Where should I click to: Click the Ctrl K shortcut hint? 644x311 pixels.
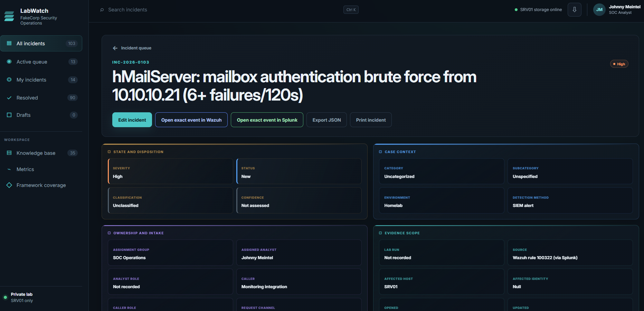pyautogui.click(x=351, y=10)
